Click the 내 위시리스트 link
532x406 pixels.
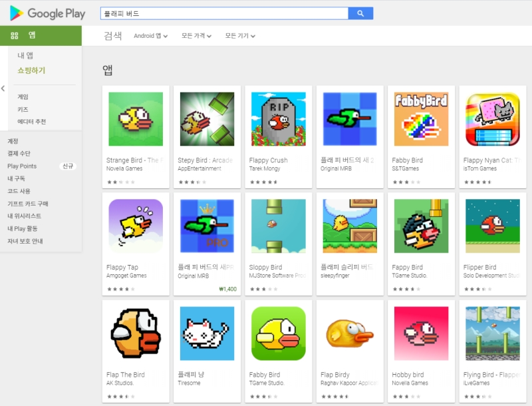coord(24,216)
